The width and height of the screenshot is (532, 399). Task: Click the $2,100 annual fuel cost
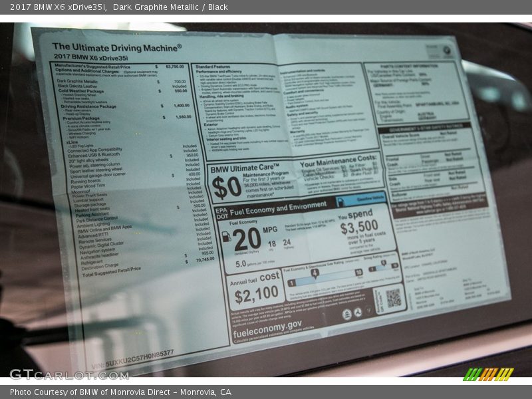257,295
